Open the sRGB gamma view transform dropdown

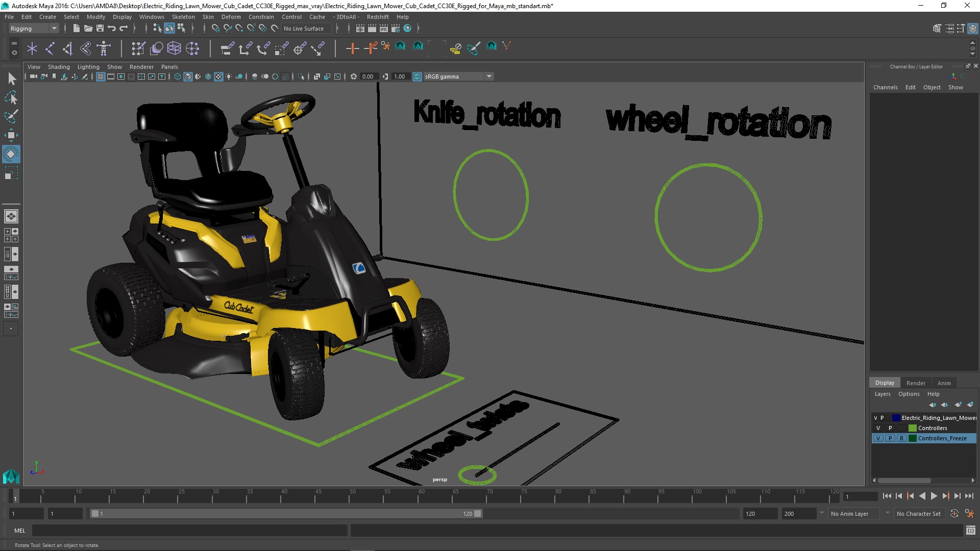(x=458, y=77)
